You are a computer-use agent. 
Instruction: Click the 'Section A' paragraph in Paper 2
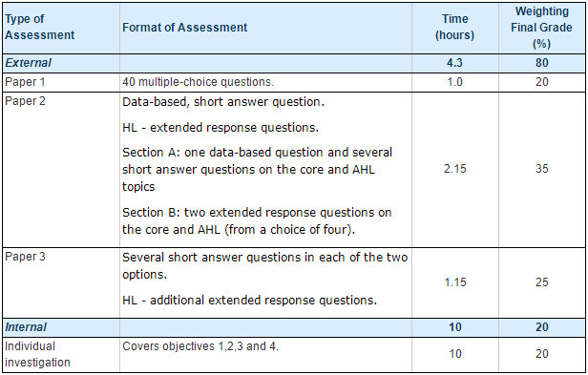(x=258, y=170)
